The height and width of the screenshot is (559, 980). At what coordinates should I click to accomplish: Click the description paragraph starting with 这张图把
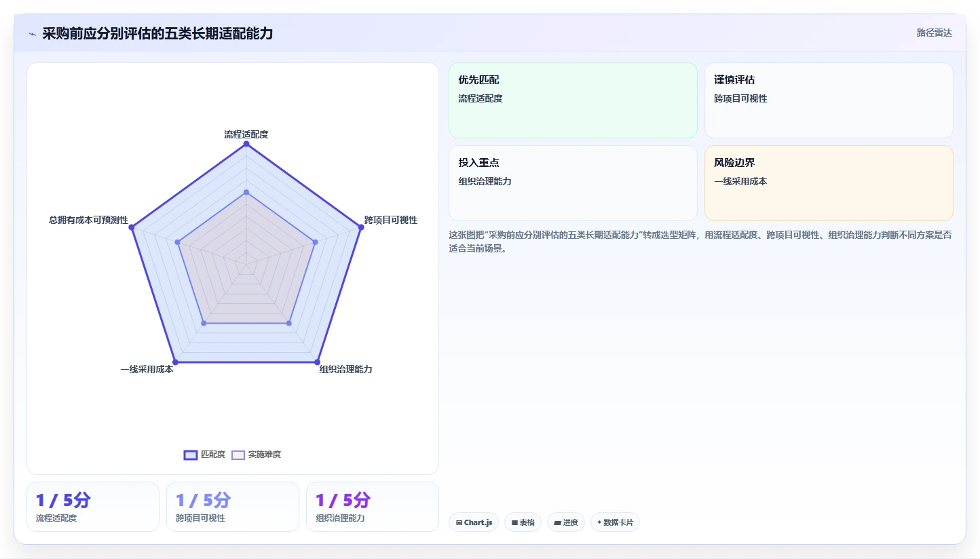(x=700, y=242)
